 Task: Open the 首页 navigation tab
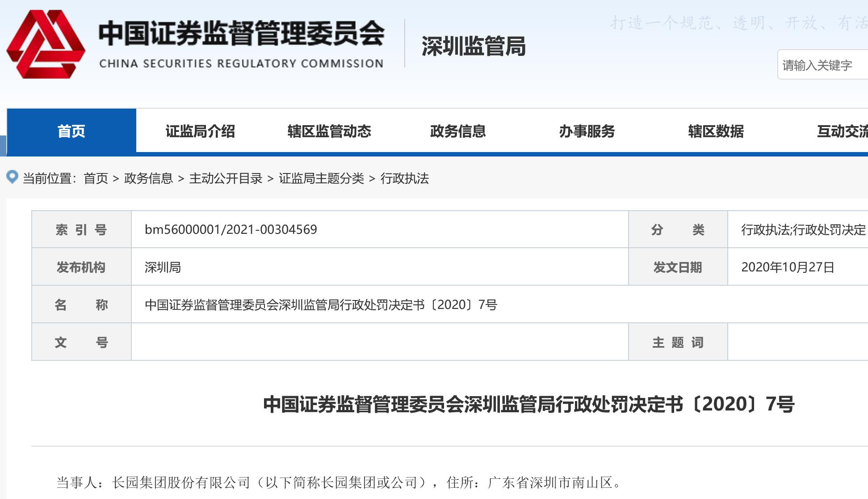pyautogui.click(x=71, y=131)
